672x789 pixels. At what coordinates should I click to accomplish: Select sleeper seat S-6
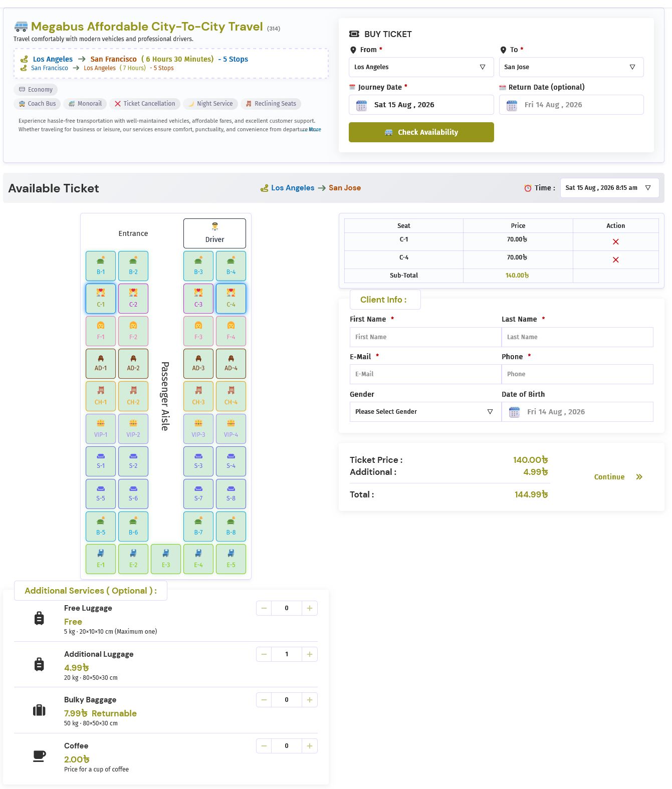(133, 494)
